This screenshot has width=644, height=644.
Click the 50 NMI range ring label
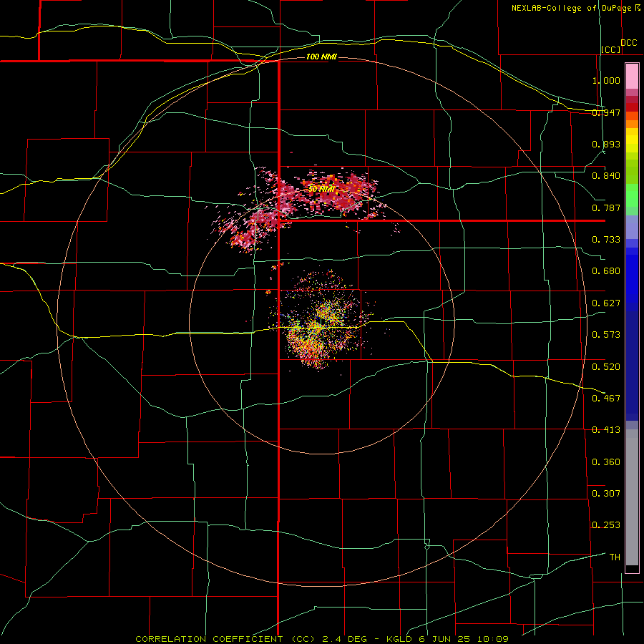[321, 189]
